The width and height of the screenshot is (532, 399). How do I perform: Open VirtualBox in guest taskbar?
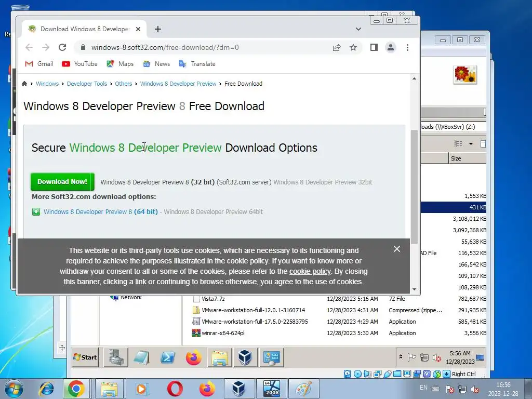(x=245, y=357)
